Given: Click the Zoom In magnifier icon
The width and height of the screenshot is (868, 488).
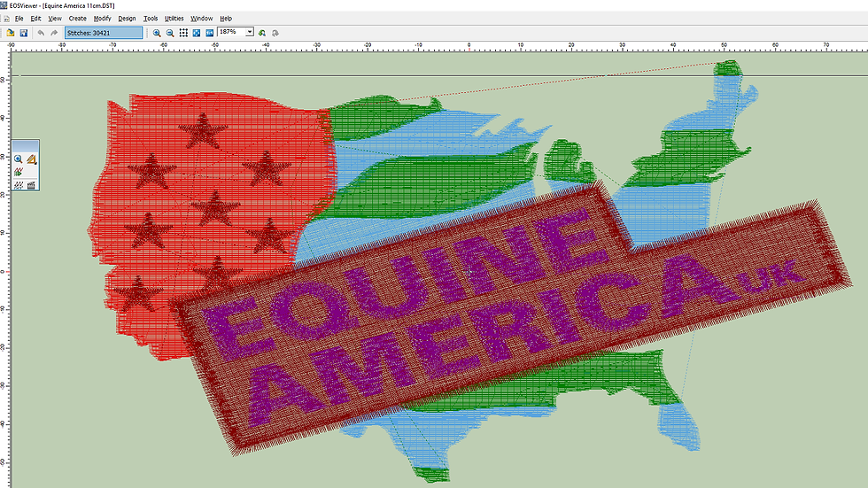Looking at the screenshot, I should click(x=157, y=33).
